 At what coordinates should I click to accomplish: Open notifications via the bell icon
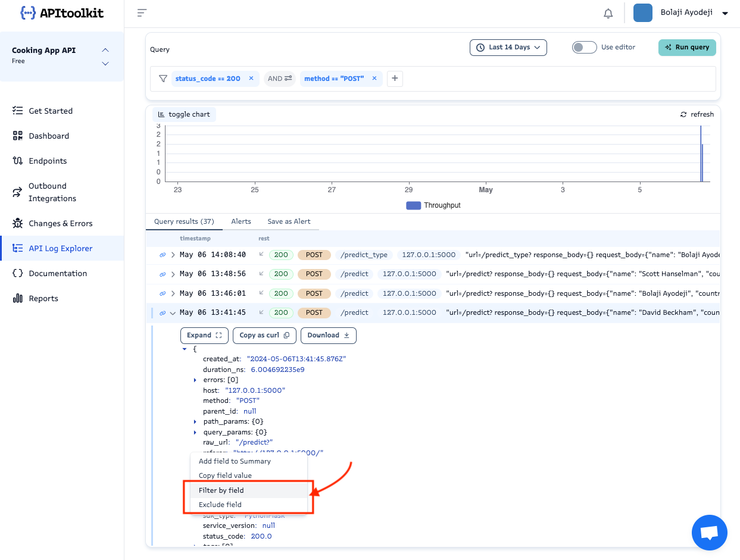pyautogui.click(x=608, y=12)
